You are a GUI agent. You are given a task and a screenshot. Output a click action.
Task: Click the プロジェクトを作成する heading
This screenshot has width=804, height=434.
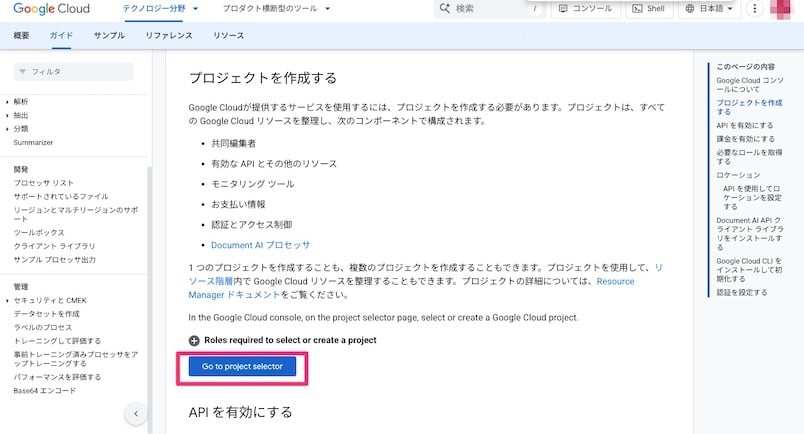coord(263,78)
